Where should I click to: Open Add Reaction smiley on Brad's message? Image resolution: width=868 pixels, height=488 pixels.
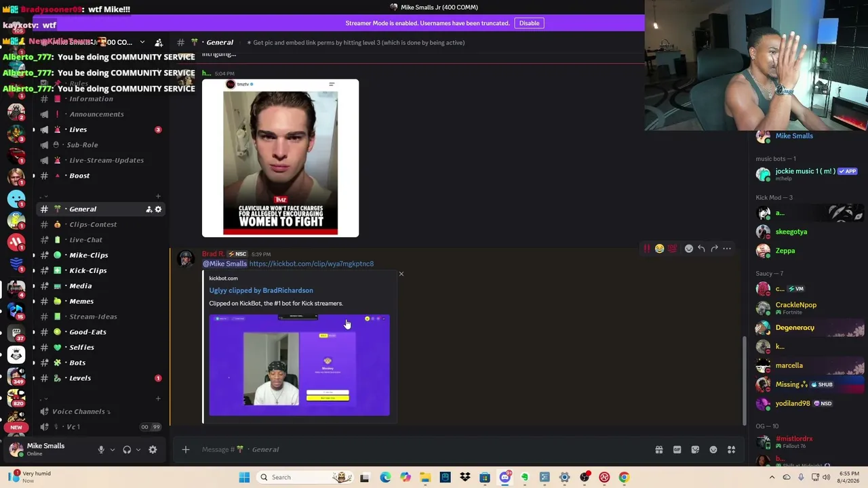pyautogui.click(x=689, y=249)
